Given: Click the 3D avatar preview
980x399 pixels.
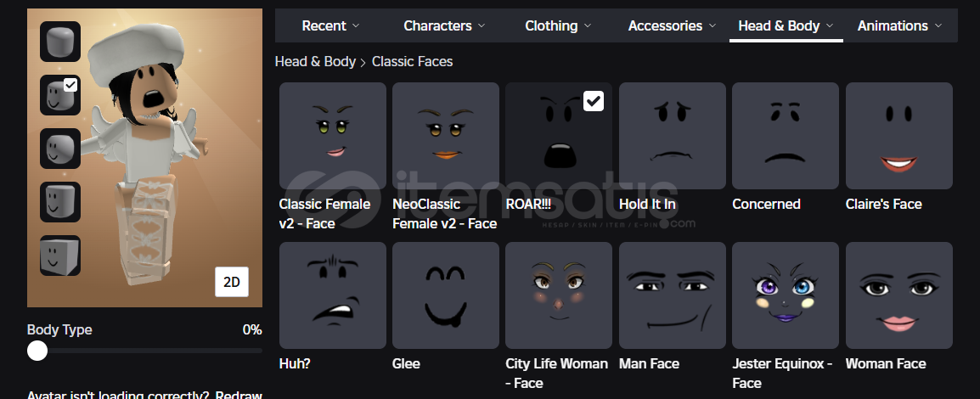Looking at the screenshot, I should click(x=144, y=157).
